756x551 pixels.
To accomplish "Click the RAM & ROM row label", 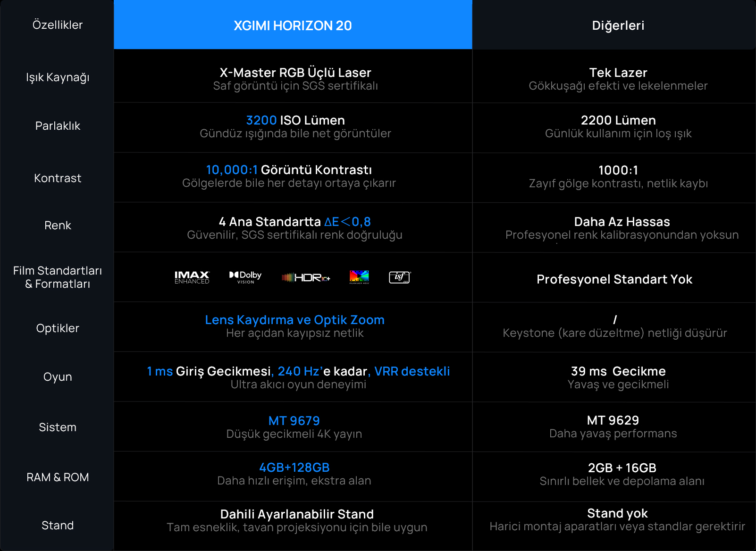I will pyautogui.click(x=58, y=477).
